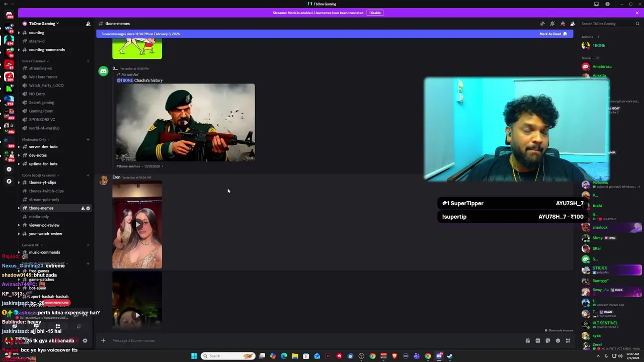Image resolution: width=644 pixels, height=362 pixels.
Task: Create channel in Moderator Only category
Action: (88, 139)
